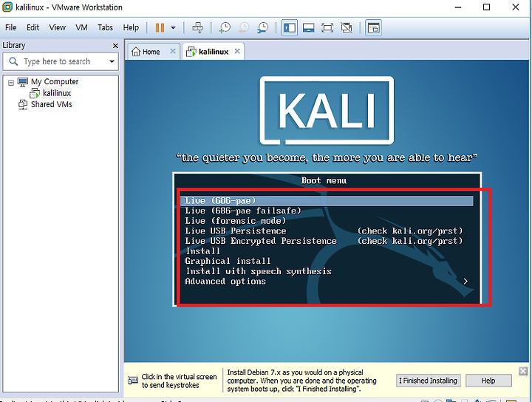Select Live USB Encrypted Persistence entry
The height and width of the screenshot is (402, 532).
pos(261,241)
